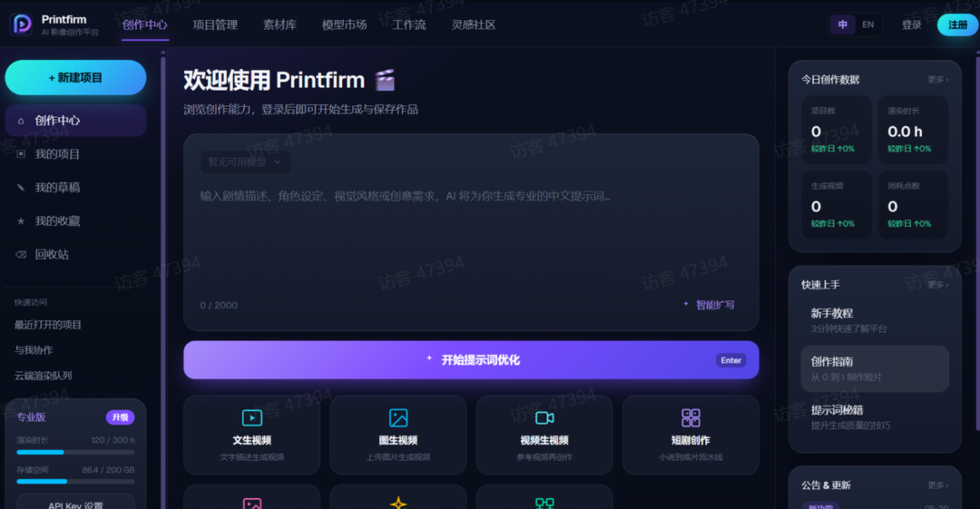Click the 新建项目 button
Viewport: 980px width, 509px height.
coord(75,77)
